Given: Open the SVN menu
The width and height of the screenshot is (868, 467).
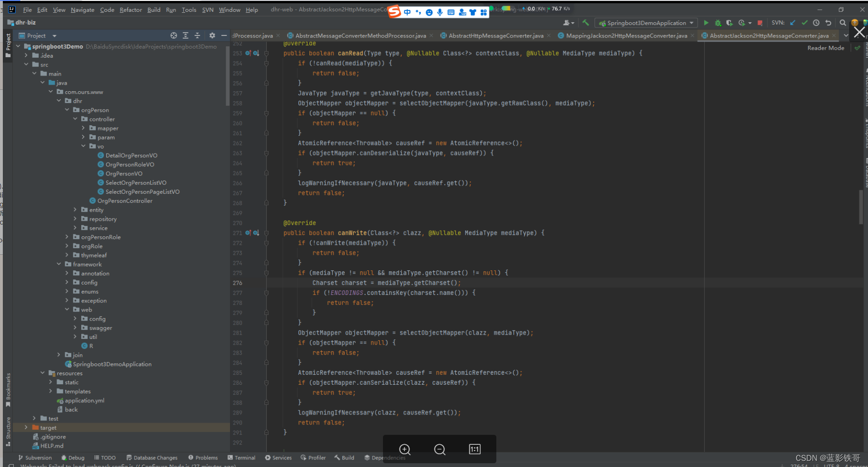Looking at the screenshot, I should tap(208, 9).
